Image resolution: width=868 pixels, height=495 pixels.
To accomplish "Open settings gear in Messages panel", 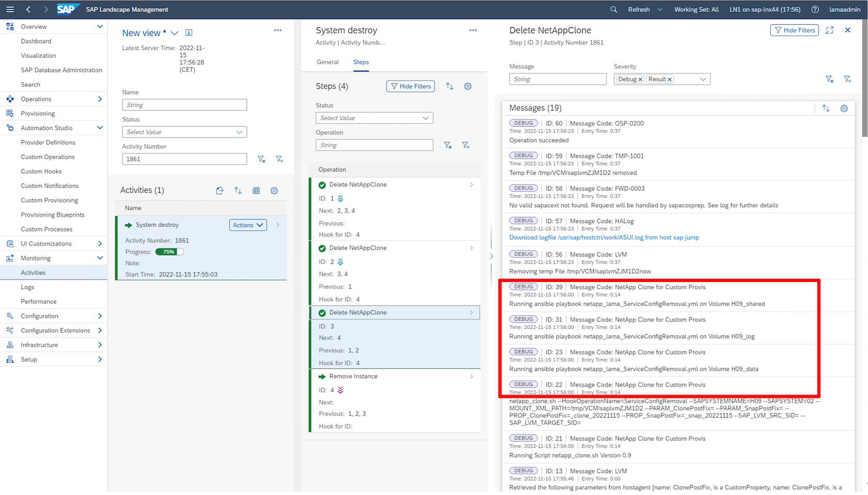I will [844, 108].
